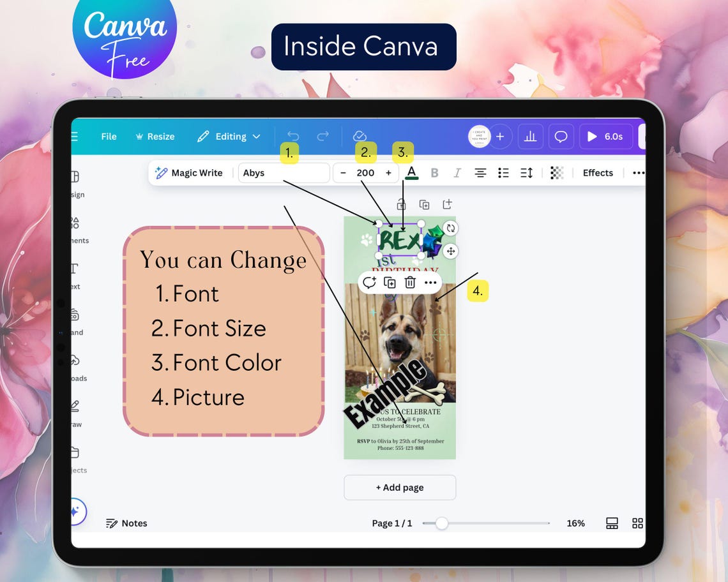Open the comments speech bubble icon
Screen dimensions: 728x582
click(x=561, y=137)
